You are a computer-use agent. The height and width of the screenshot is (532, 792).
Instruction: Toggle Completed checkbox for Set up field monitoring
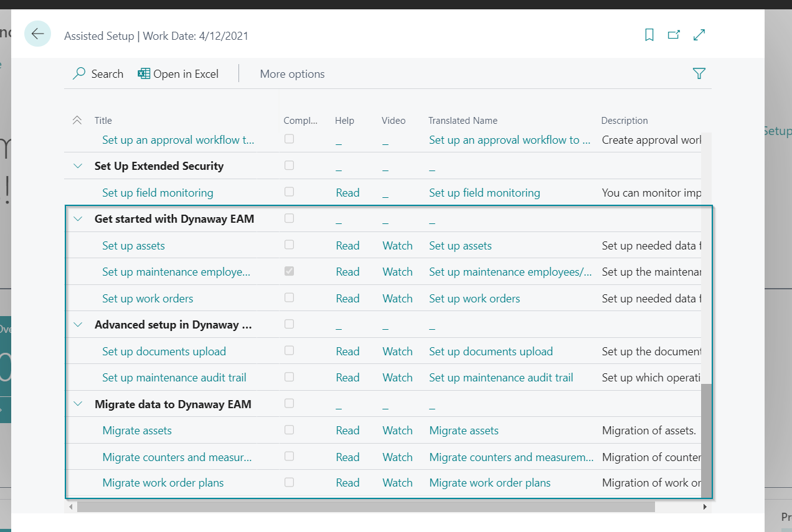[290, 192]
